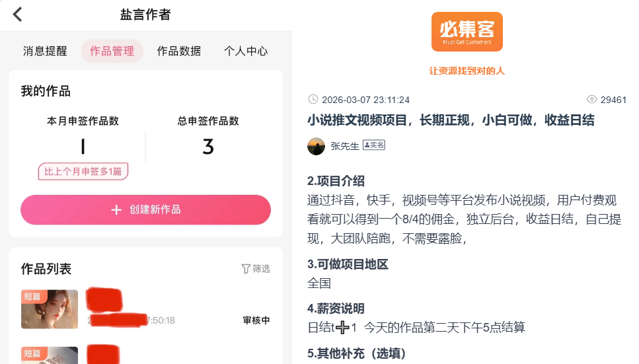Click the eye icon beside the view count

tap(591, 99)
